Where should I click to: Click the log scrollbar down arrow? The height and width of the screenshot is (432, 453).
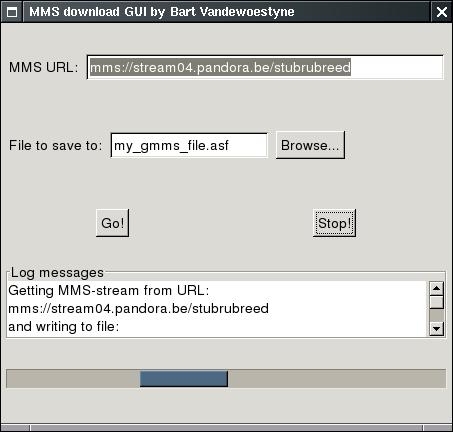[436, 329]
